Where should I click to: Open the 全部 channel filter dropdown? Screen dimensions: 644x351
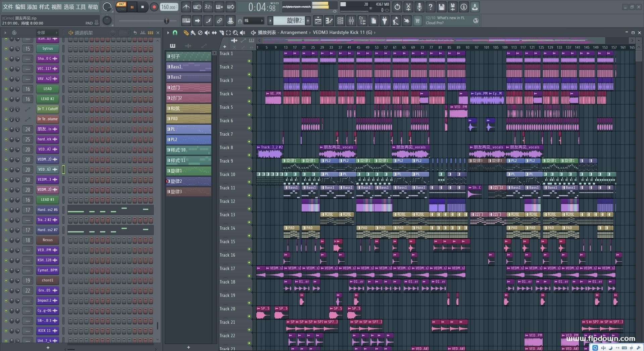tap(47, 33)
